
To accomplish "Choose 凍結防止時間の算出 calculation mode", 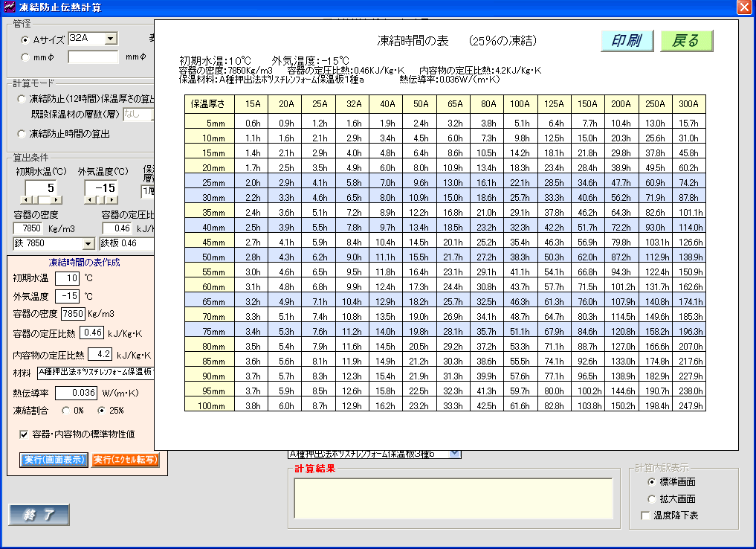I will click(22, 134).
